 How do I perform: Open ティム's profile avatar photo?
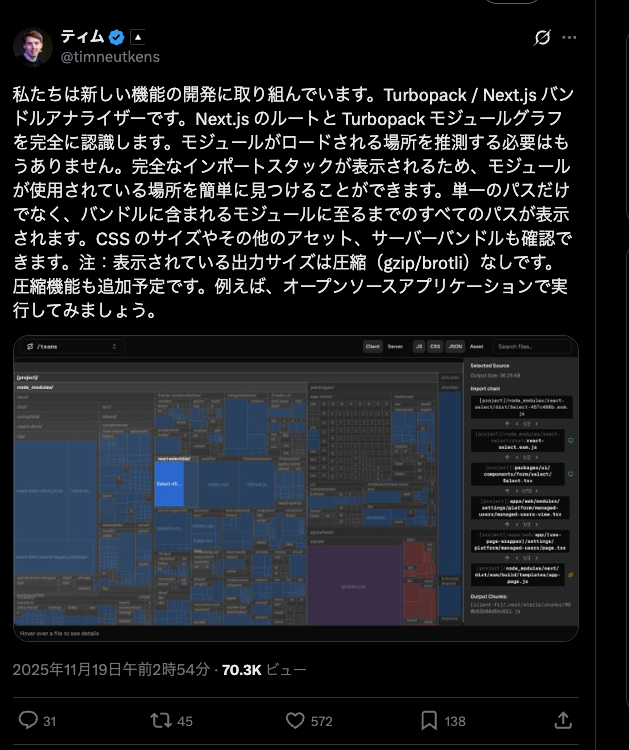coord(33,47)
